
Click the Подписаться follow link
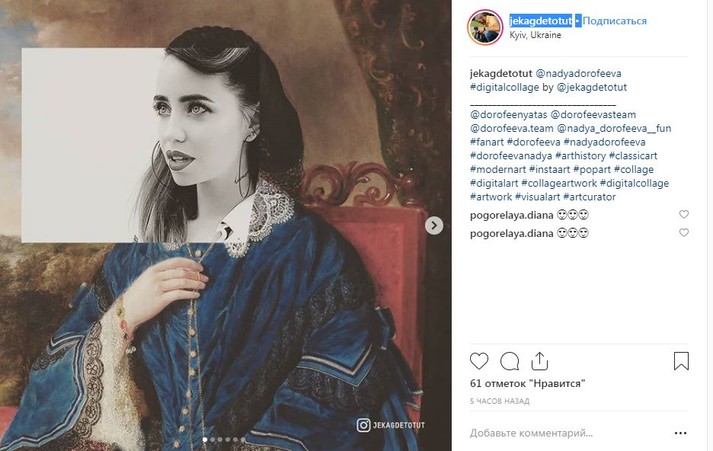pyautogui.click(x=615, y=21)
